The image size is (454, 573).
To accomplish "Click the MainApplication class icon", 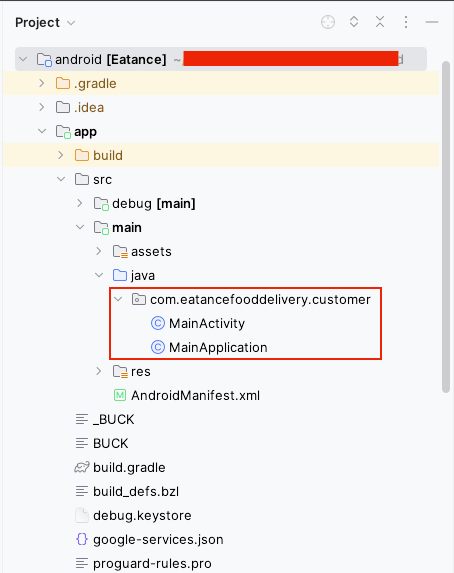I will click(x=158, y=348).
